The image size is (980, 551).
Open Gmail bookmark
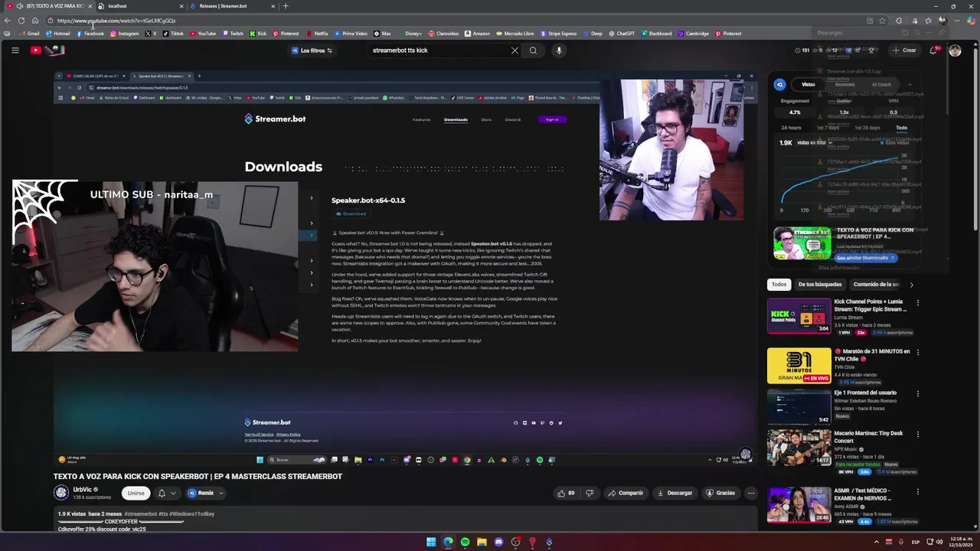click(29, 34)
